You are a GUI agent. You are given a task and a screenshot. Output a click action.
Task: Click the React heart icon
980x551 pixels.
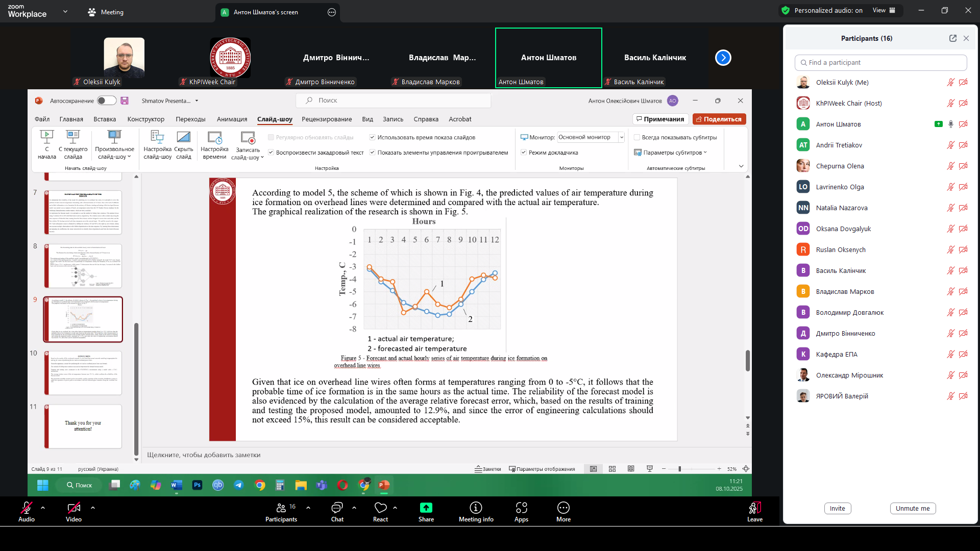380,508
